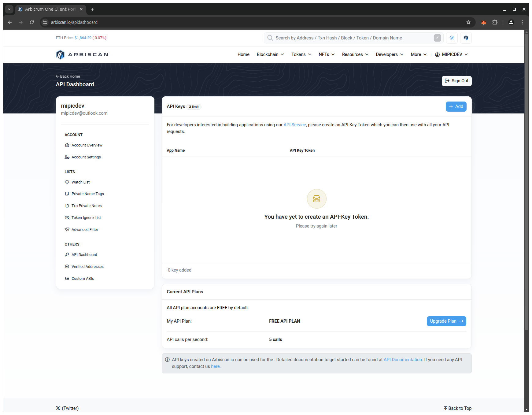The height and width of the screenshot is (415, 532).
Task: Click the Add button for API keys
Action: click(456, 106)
